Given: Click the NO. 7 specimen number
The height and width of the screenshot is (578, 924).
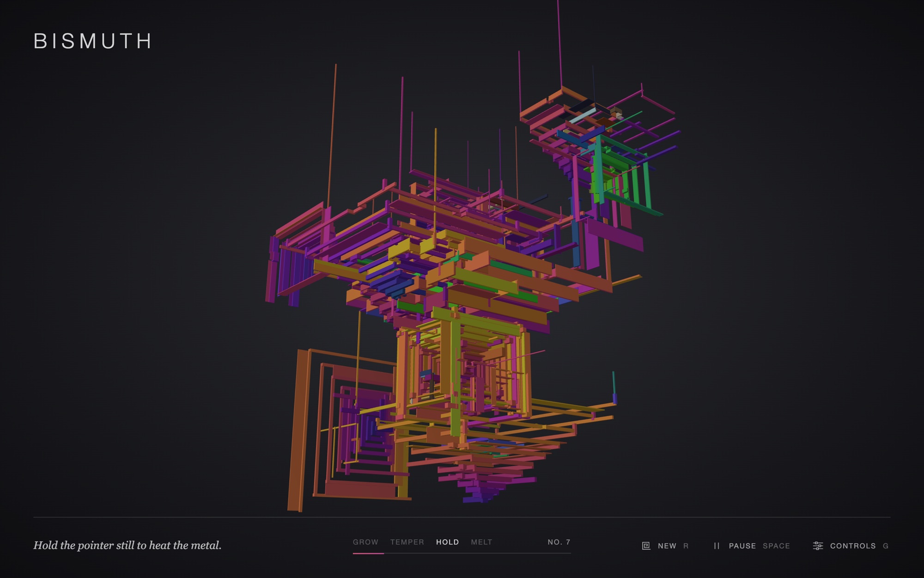Looking at the screenshot, I should tap(559, 542).
